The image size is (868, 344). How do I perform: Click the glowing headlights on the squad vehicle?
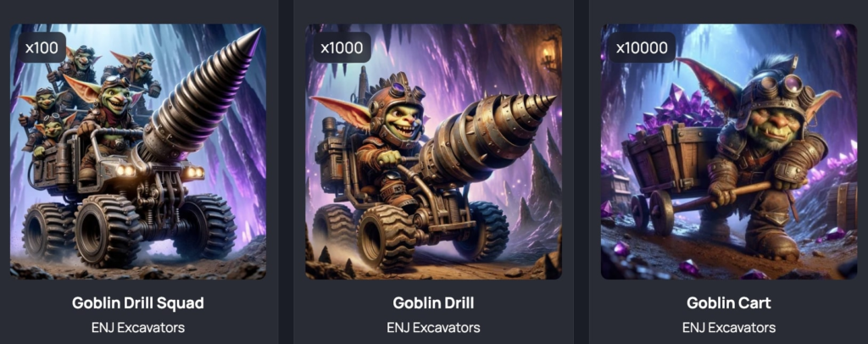160,171
